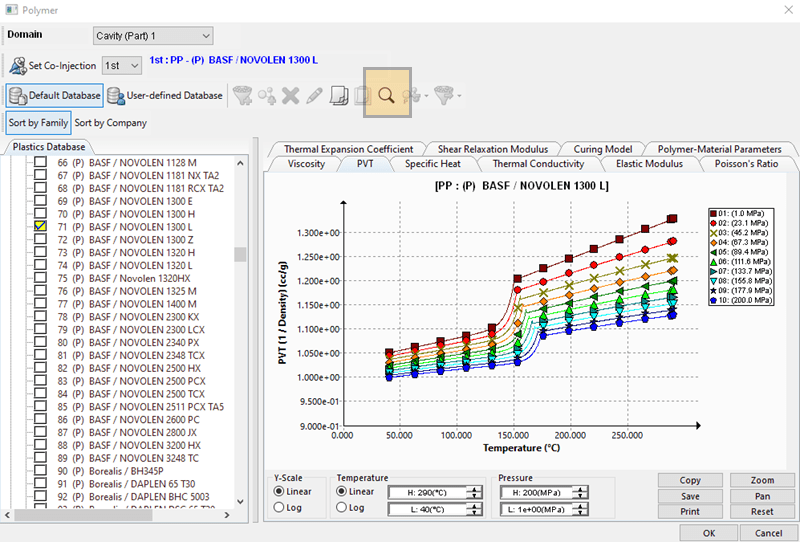800x542 pixels.
Task: Click the H: 290(°C) temperature field
Action: coord(428,492)
